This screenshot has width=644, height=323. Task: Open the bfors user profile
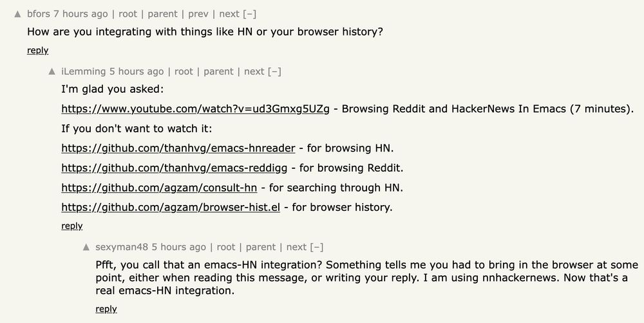point(39,14)
